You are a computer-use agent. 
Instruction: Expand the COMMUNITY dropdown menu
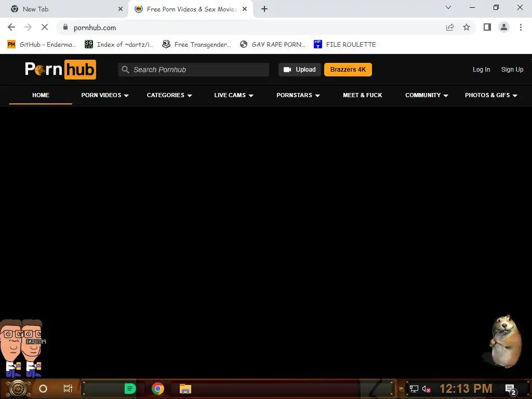pos(427,96)
